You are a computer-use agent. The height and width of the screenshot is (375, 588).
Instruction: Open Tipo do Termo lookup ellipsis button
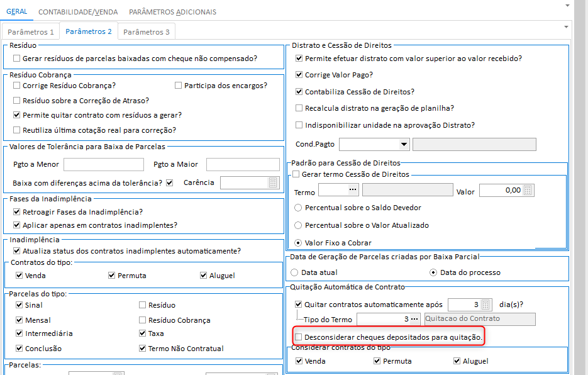pos(416,319)
